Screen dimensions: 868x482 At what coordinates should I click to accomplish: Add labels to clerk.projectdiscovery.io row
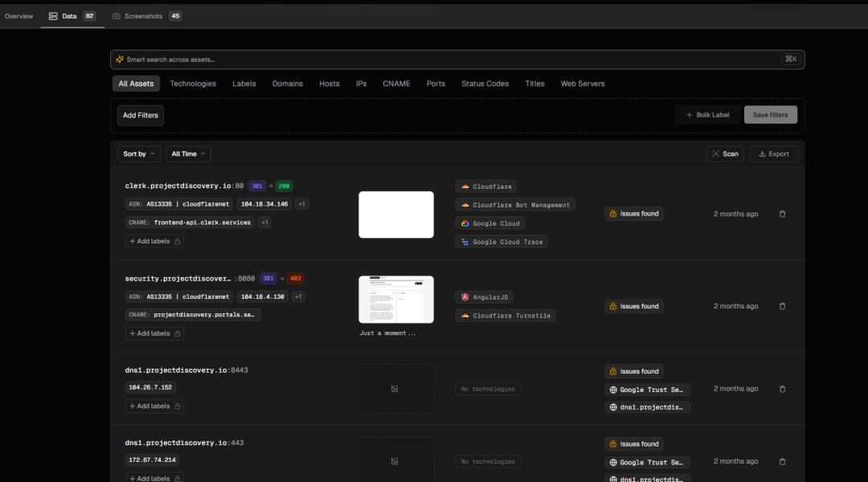point(154,241)
